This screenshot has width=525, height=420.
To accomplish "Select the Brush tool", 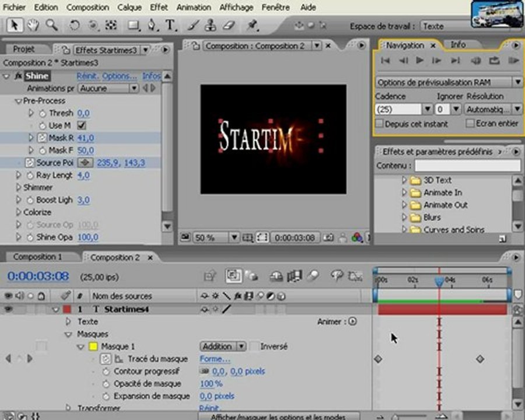I will coord(193,26).
